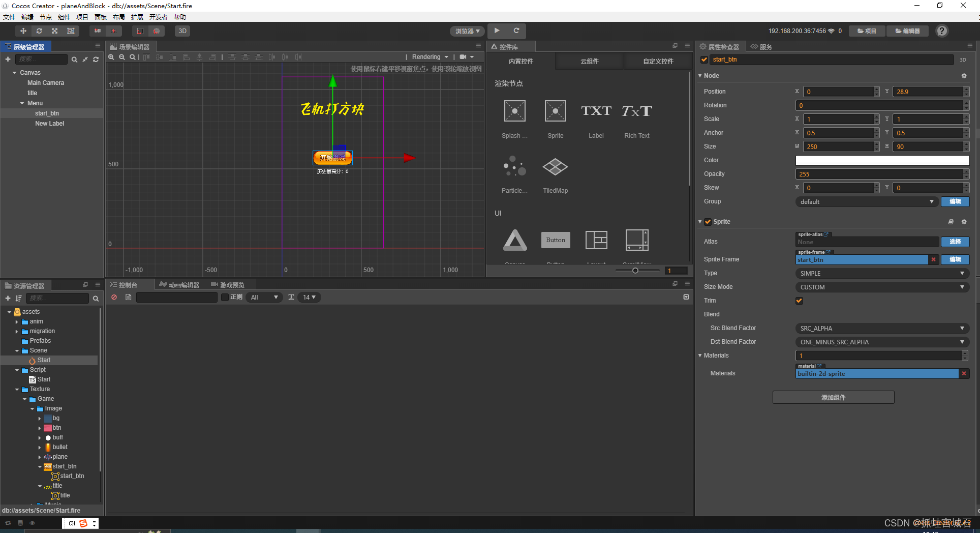Open the project folder button
980x533 pixels.
[867, 31]
